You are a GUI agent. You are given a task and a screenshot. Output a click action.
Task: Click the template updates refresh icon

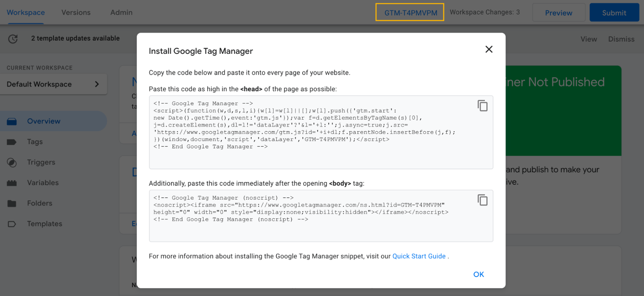(x=13, y=39)
